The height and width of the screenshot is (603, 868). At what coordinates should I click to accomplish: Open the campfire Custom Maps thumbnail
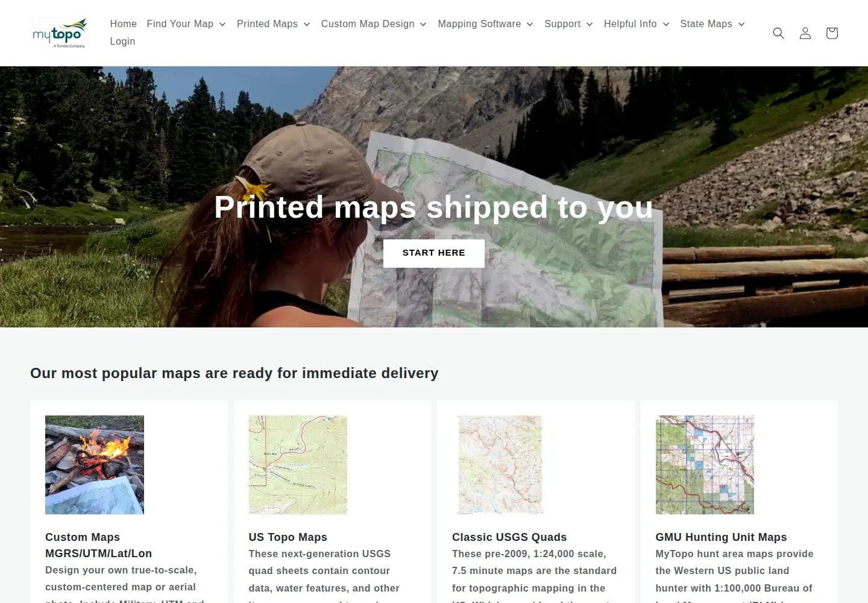tap(95, 465)
